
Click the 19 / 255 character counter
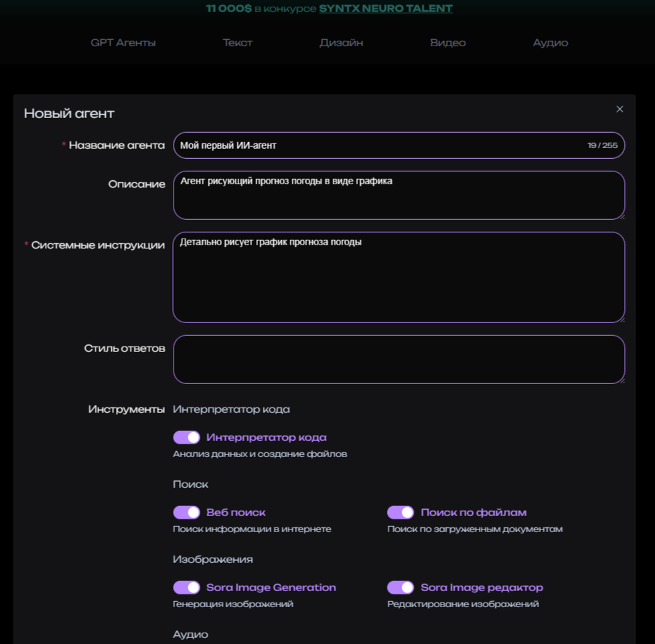point(603,145)
